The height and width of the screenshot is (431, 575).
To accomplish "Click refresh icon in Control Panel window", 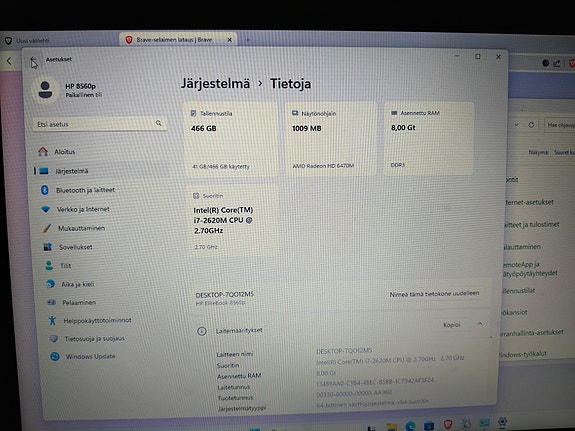I will click(x=531, y=125).
